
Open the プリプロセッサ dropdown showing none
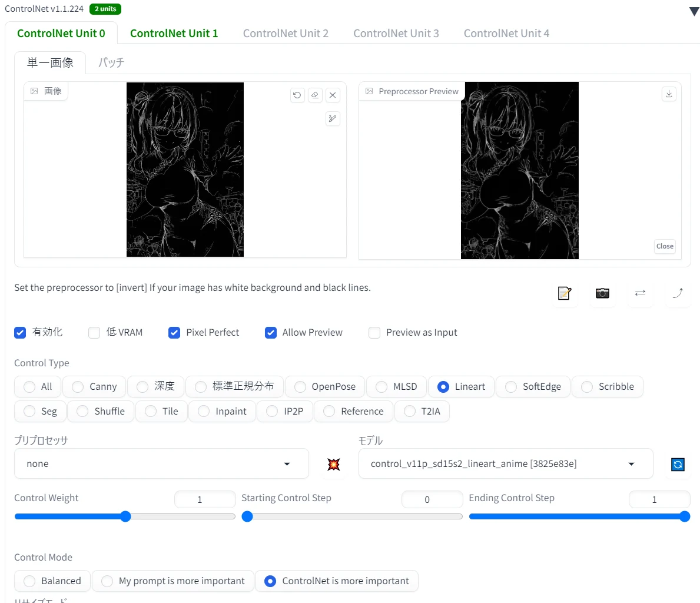point(162,463)
